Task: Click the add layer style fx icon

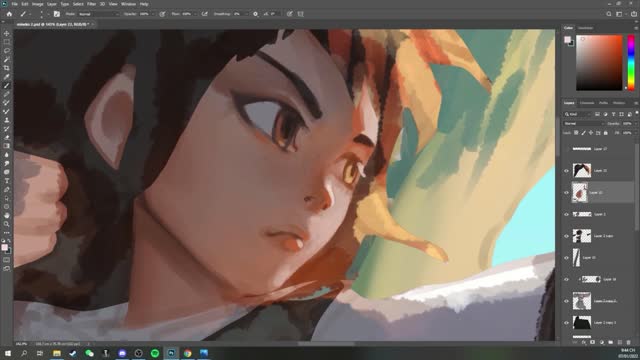Action: click(584, 342)
